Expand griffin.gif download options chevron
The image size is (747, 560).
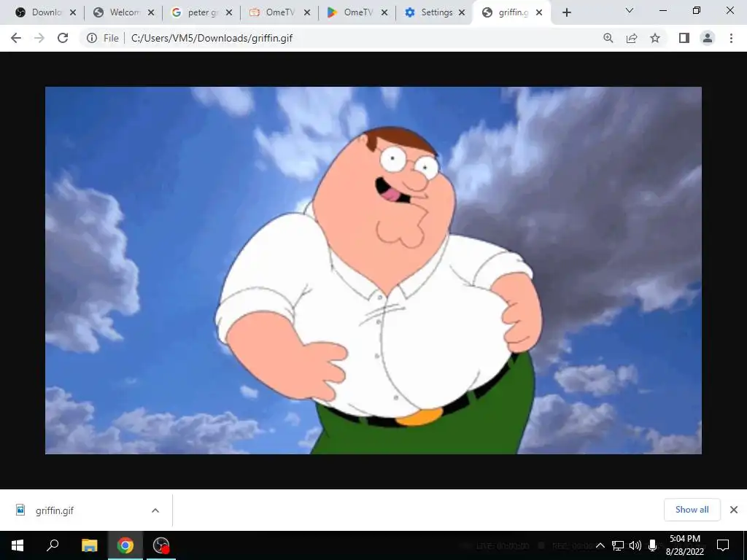click(x=155, y=510)
